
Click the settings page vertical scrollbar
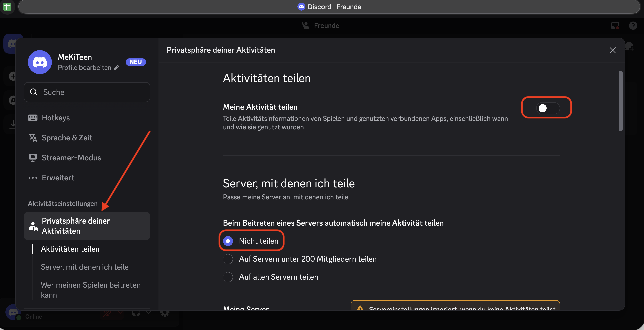point(620,101)
